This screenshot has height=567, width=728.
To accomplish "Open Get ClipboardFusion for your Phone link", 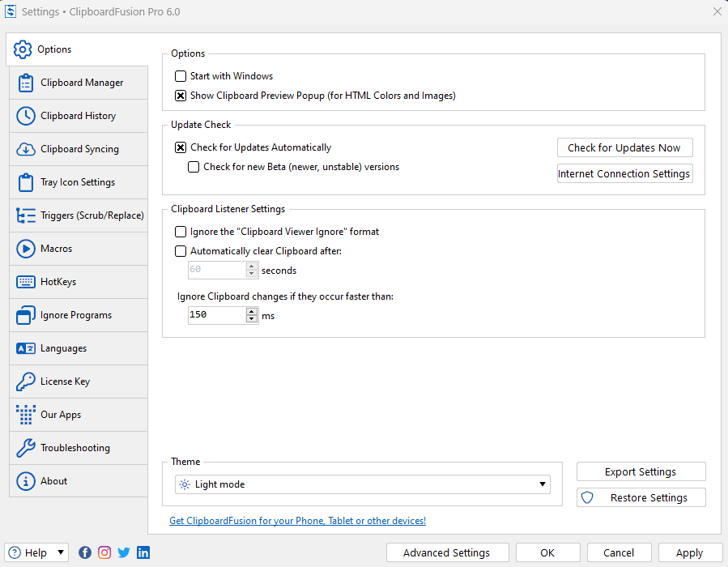I will pos(298,521).
